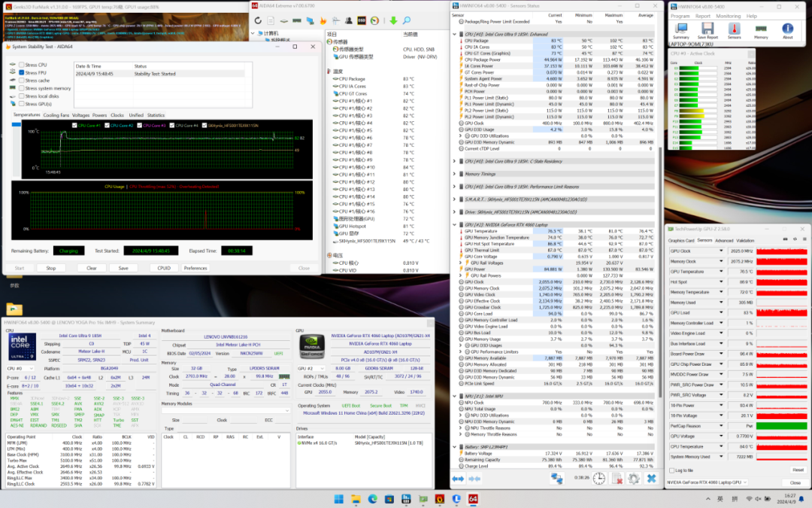The image size is (812, 508).
Task: Open the Memory icon in HWiNFO64
Action: pyautogui.click(x=761, y=31)
